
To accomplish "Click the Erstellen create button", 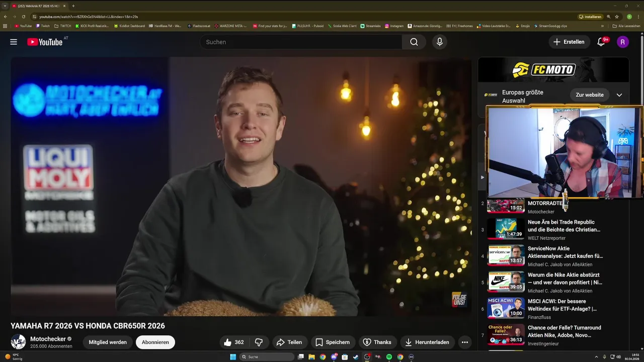I will coord(569,42).
